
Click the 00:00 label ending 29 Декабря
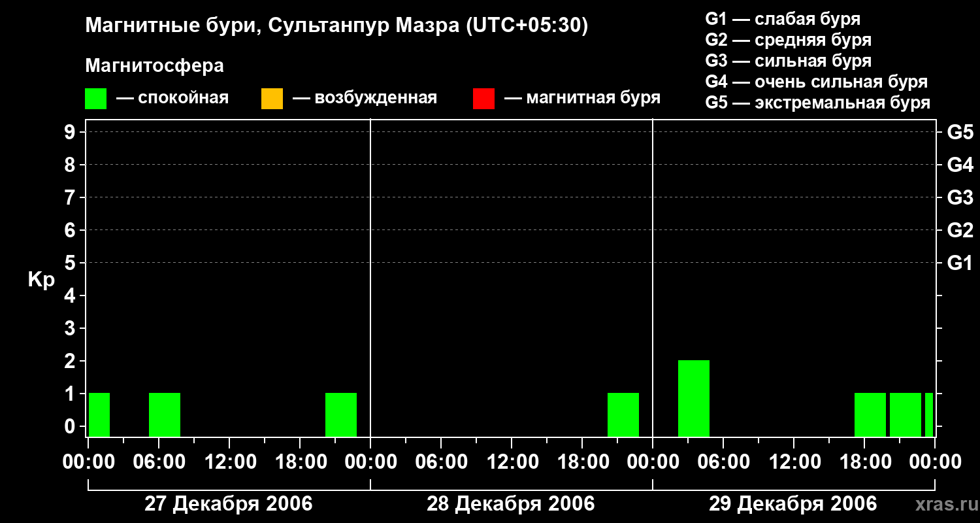pyautogui.click(x=935, y=462)
